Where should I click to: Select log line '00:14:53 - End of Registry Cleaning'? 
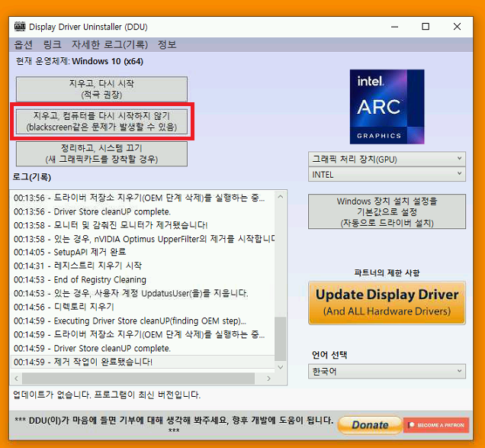click(143, 279)
